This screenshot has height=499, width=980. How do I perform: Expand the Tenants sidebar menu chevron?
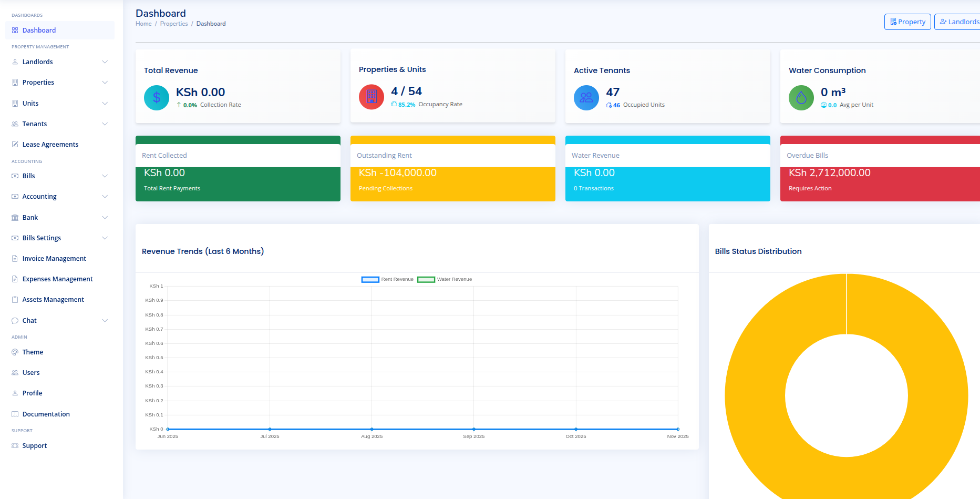(x=105, y=124)
